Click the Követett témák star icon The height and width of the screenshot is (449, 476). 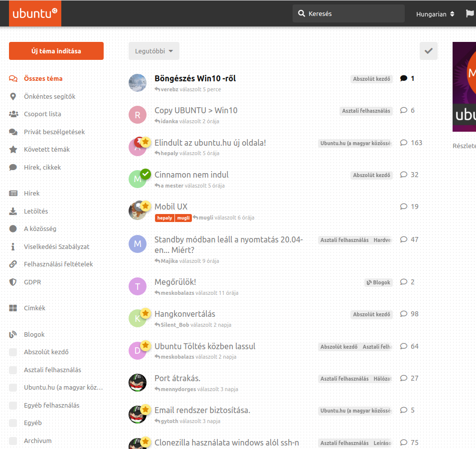coord(13,150)
